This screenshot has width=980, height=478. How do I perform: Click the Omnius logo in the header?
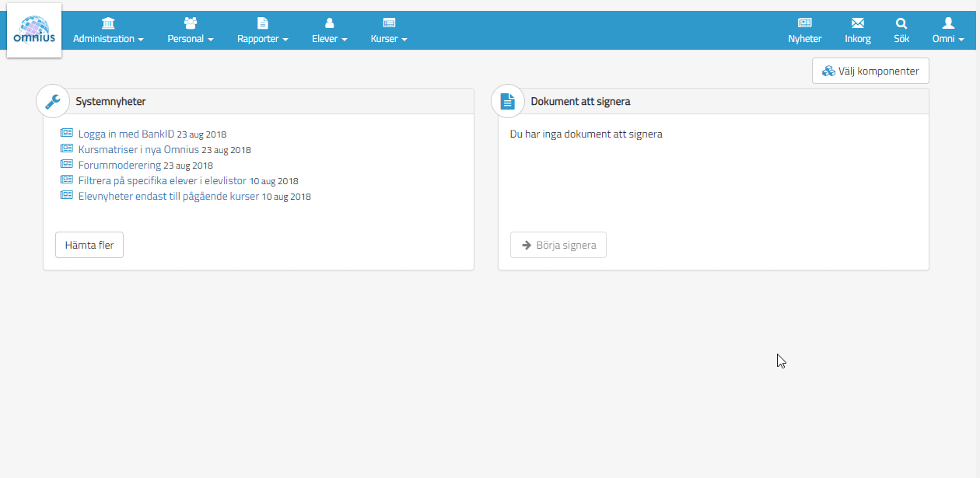click(x=34, y=30)
